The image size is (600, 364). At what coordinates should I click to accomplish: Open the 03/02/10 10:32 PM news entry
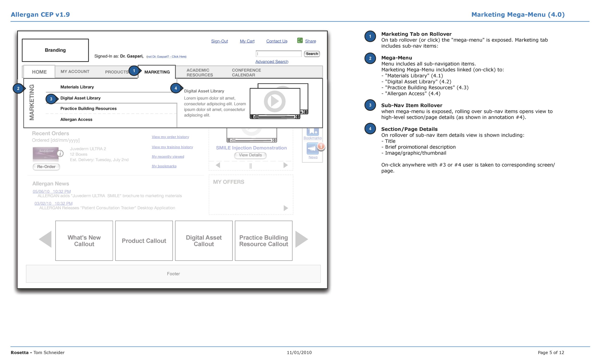(53, 203)
